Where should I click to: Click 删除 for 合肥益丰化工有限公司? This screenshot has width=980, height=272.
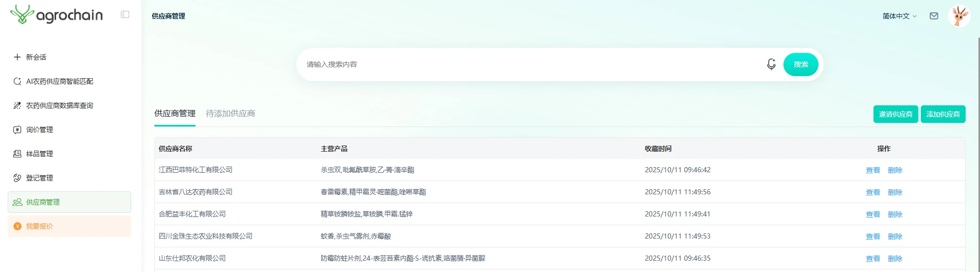[895, 214]
